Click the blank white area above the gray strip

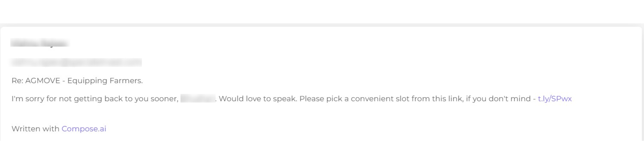pyautogui.click(x=322, y=11)
